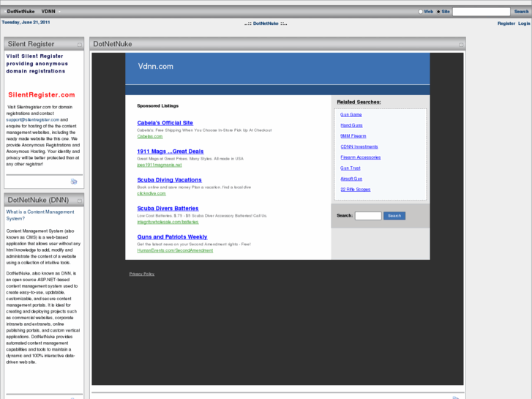Click the Silent Register panel print icon
This screenshot has height=399, width=532.
point(74,182)
